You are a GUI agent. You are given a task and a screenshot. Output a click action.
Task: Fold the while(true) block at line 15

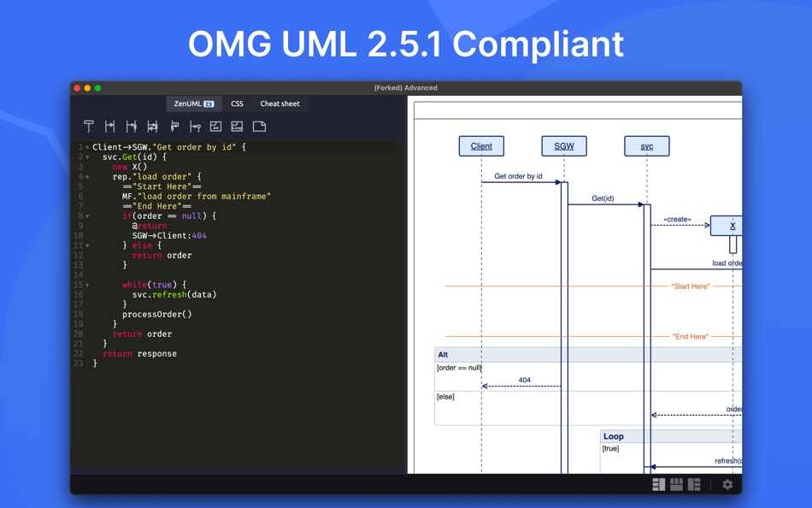tap(87, 286)
